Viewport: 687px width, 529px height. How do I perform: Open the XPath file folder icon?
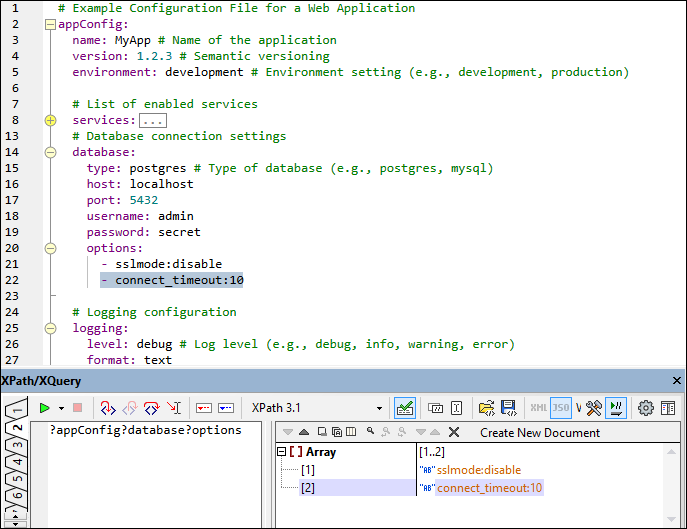pos(487,408)
